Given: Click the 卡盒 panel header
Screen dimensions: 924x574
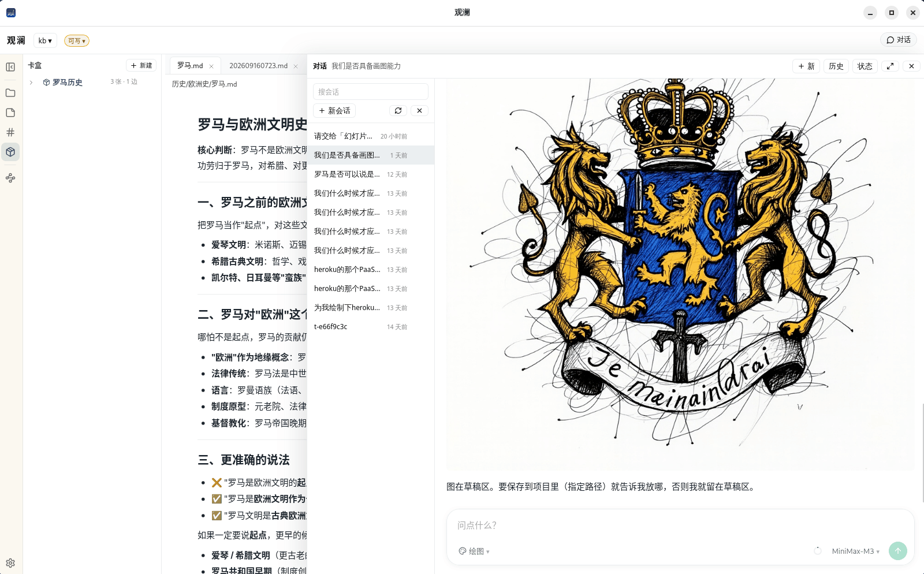Looking at the screenshot, I should (35, 65).
